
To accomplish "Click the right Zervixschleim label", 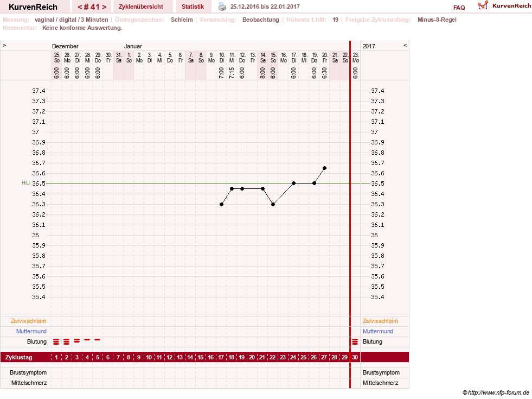I will tap(380, 321).
